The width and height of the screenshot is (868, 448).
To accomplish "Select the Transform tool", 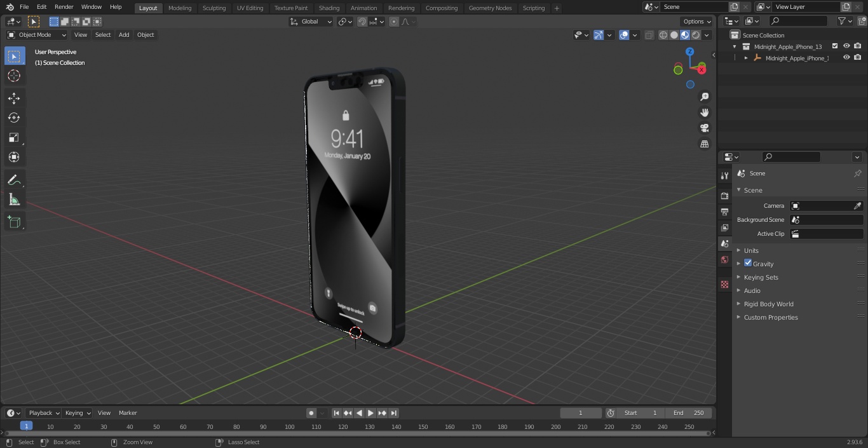I will (14, 157).
